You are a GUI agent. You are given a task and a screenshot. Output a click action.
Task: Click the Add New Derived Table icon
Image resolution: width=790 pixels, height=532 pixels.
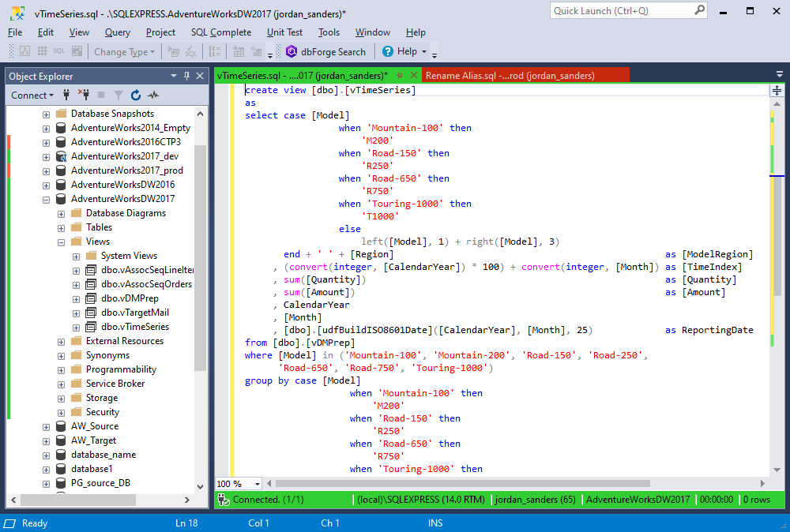tap(257, 51)
